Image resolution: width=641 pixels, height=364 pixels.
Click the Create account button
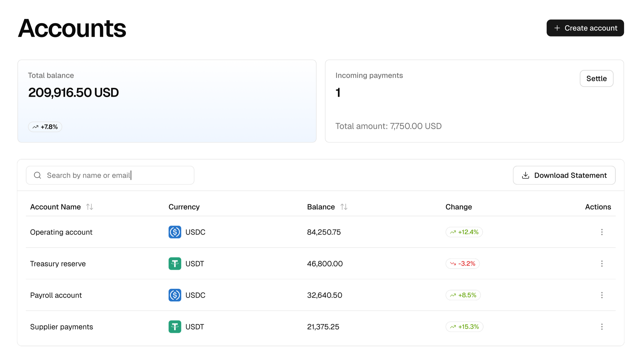(x=585, y=28)
